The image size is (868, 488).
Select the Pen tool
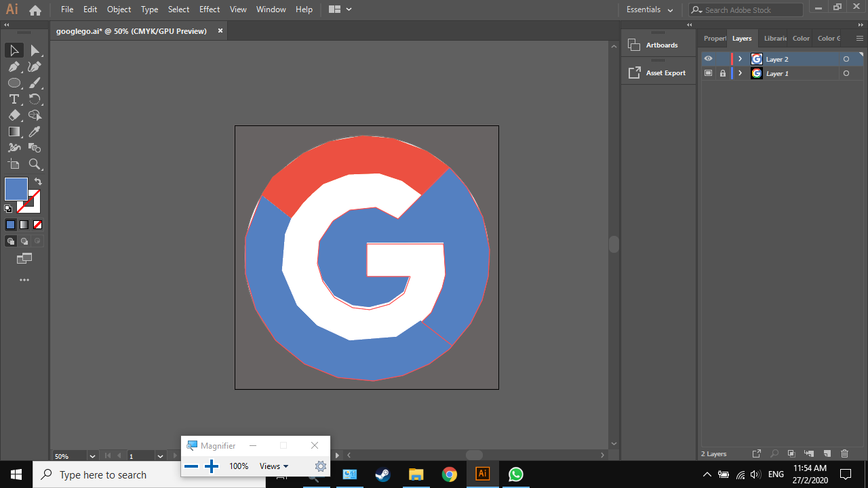pyautogui.click(x=14, y=66)
